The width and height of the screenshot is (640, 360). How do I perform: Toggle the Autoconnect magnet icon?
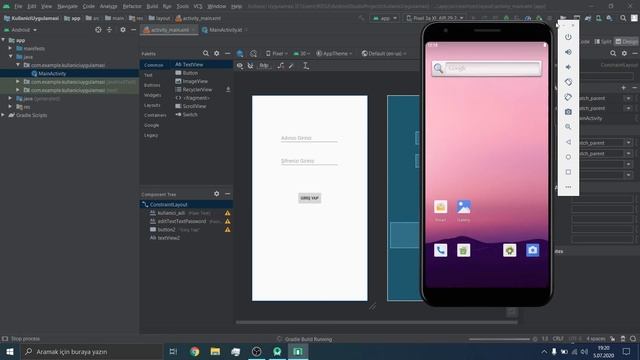(x=250, y=66)
